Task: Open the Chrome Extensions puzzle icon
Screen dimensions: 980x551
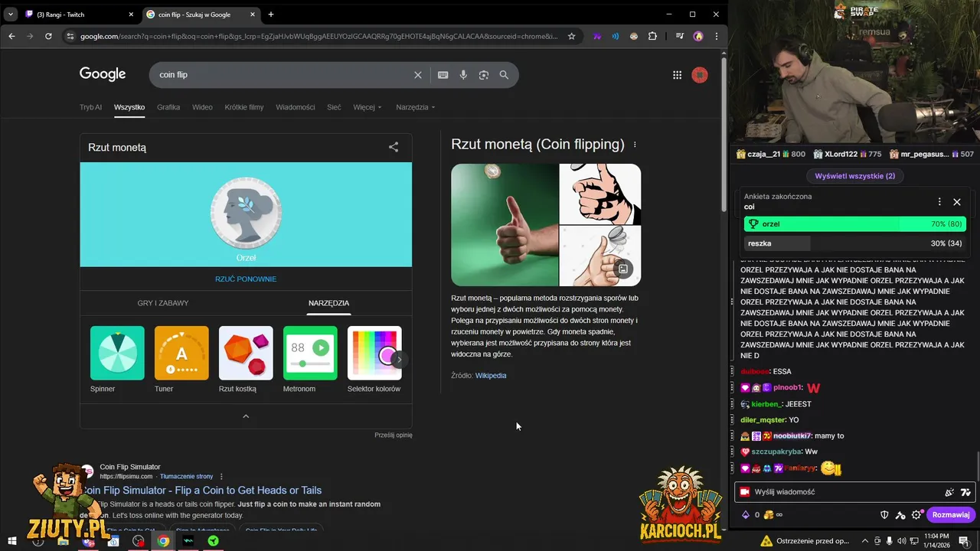Action: pos(652,36)
